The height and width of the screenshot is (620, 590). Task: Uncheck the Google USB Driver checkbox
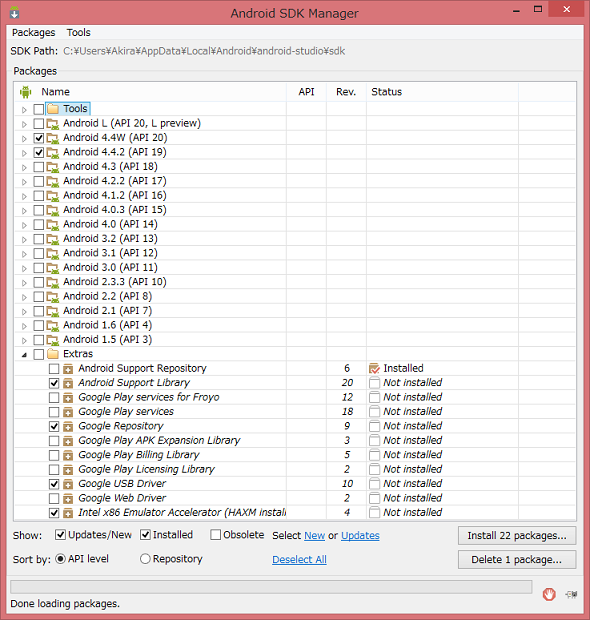tap(54, 484)
